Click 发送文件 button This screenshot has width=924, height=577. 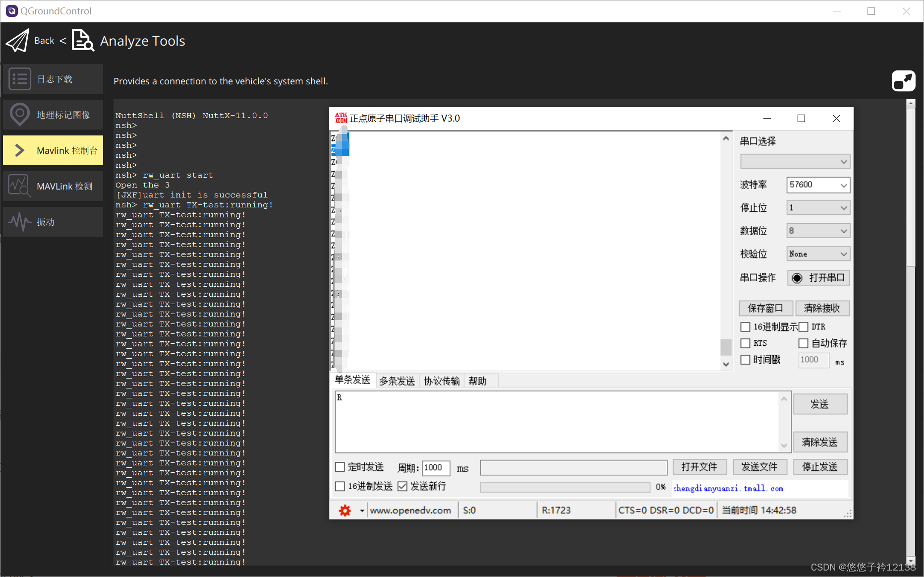click(x=759, y=467)
